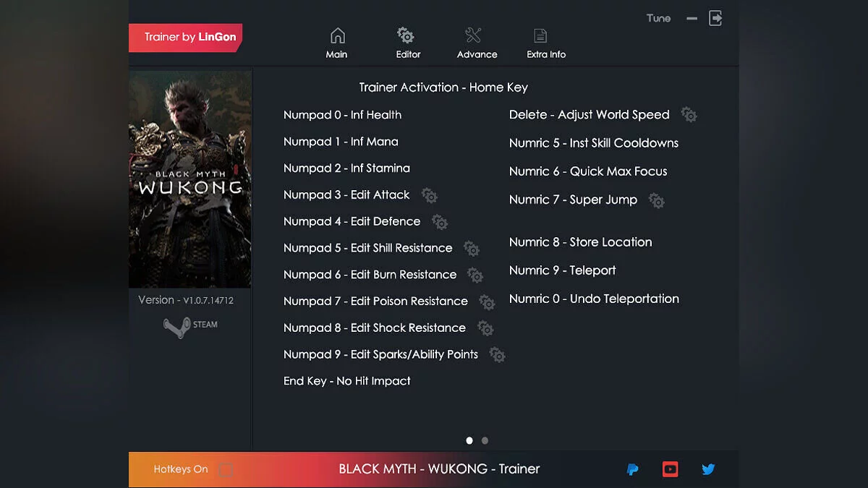Open settings gear for Adjust World Speed
Image resolution: width=868 pixels, height=488 pixels.
[x=689, y=116]
